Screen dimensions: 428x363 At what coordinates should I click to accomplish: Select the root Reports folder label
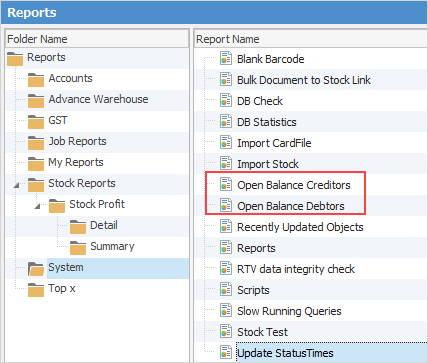46,57
